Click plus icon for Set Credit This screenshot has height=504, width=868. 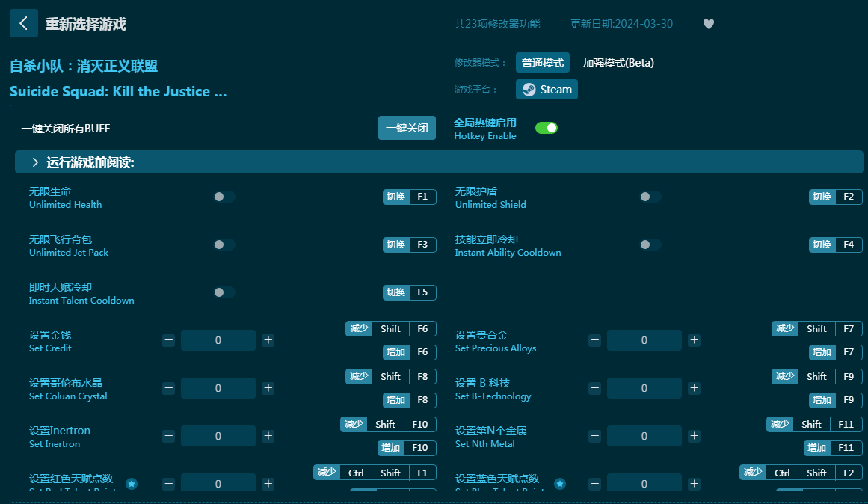(x=268, y=340)
